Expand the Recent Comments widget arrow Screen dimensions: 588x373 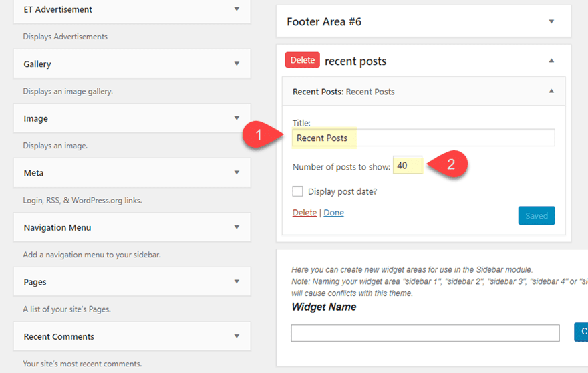point(237,336)
